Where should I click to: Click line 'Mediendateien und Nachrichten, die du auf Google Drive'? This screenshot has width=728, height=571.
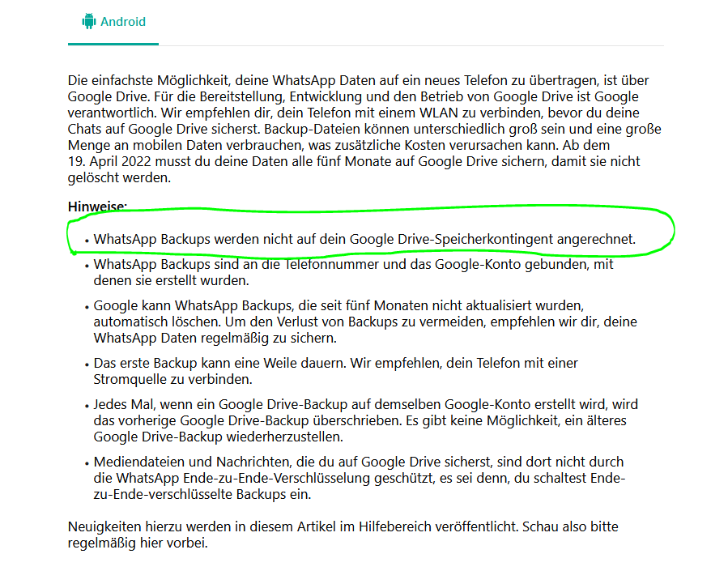click(x=359, y=462)
